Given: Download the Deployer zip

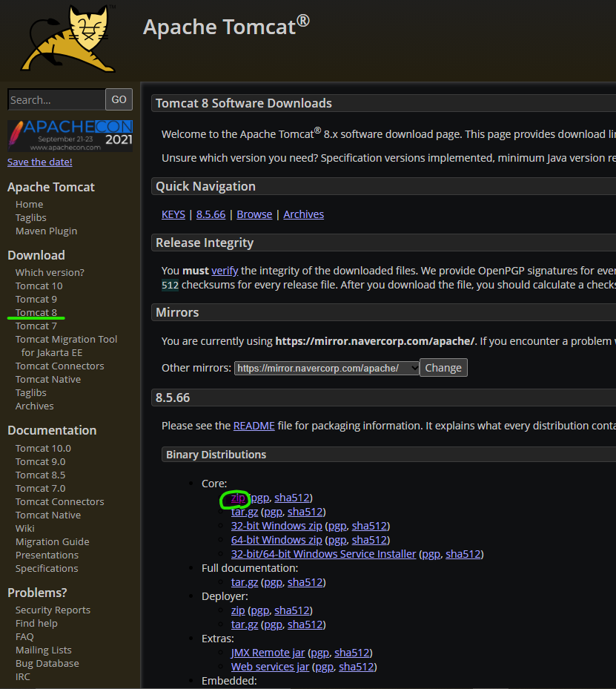Looking at the screenshot, I should tap(238, 610).
